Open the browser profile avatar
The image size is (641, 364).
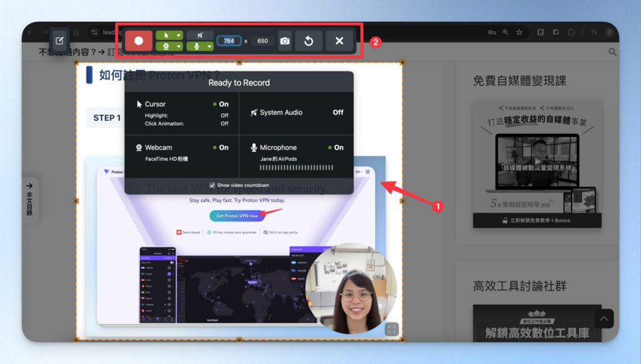point(610,32)
